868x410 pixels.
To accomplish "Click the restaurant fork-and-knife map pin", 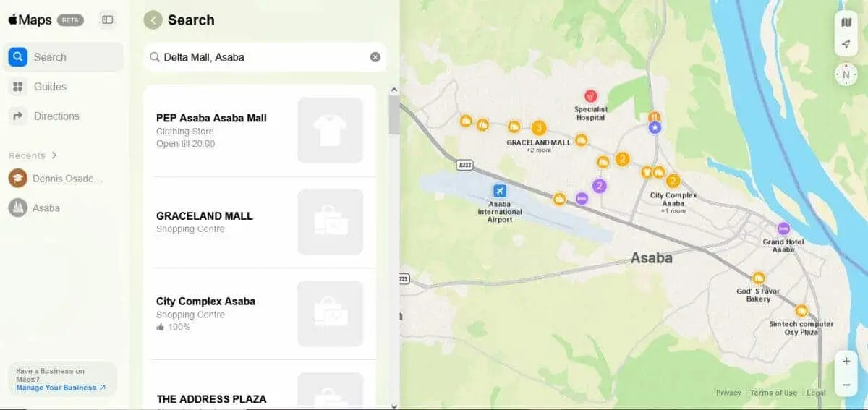I will 654,116.
